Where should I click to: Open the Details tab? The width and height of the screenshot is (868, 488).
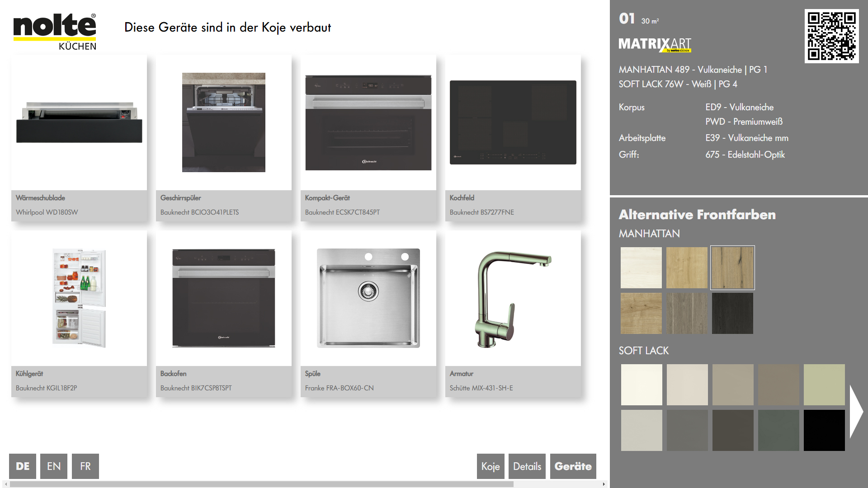click(x=527, y=466)
